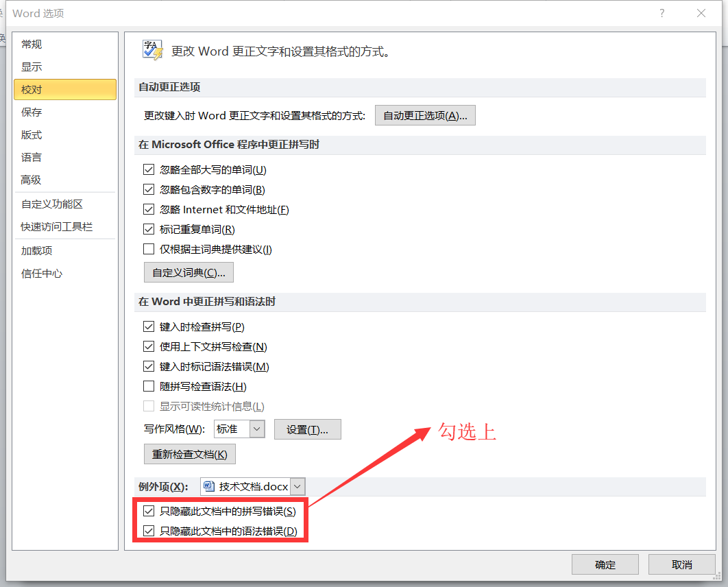728x587 pixels.
Task: Click the 自动更正选项 section heading
Action: [169, 87]
